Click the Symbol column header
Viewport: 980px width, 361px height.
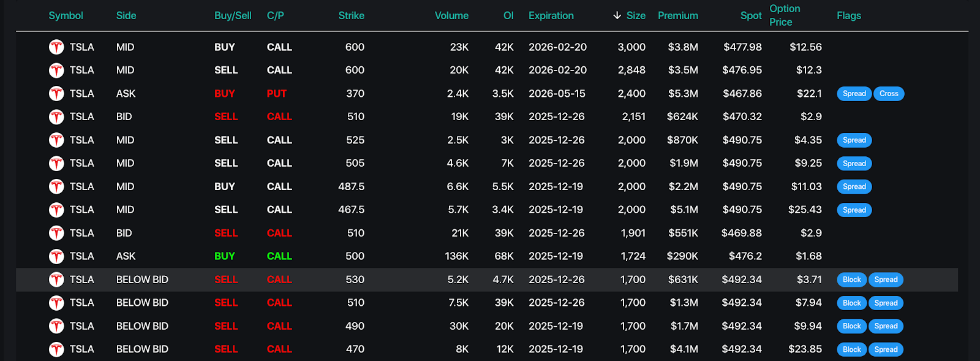coord(66,16)
